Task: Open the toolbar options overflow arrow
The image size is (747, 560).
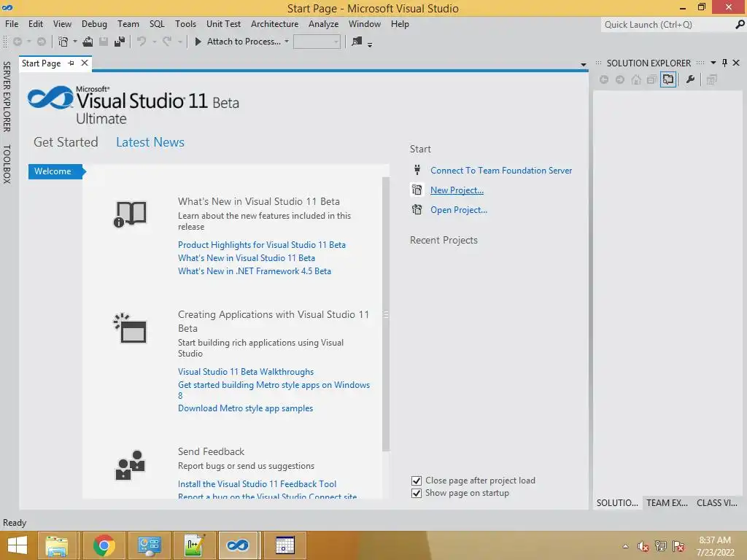Action: (x=370, y=44)
